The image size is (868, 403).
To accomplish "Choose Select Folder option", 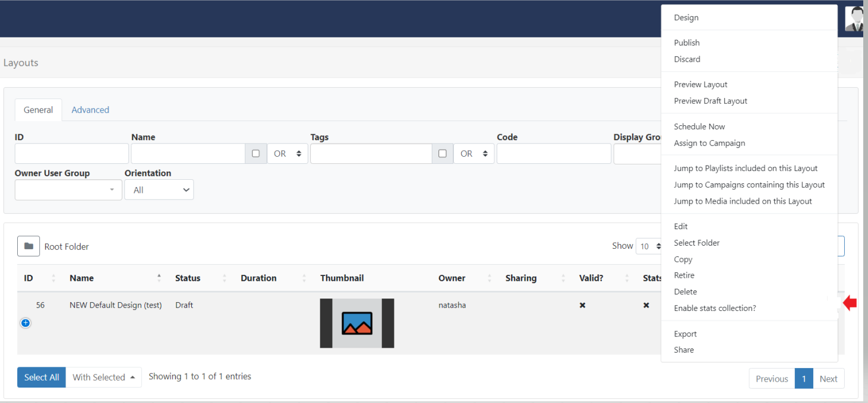I will click(x=696, y=243).
